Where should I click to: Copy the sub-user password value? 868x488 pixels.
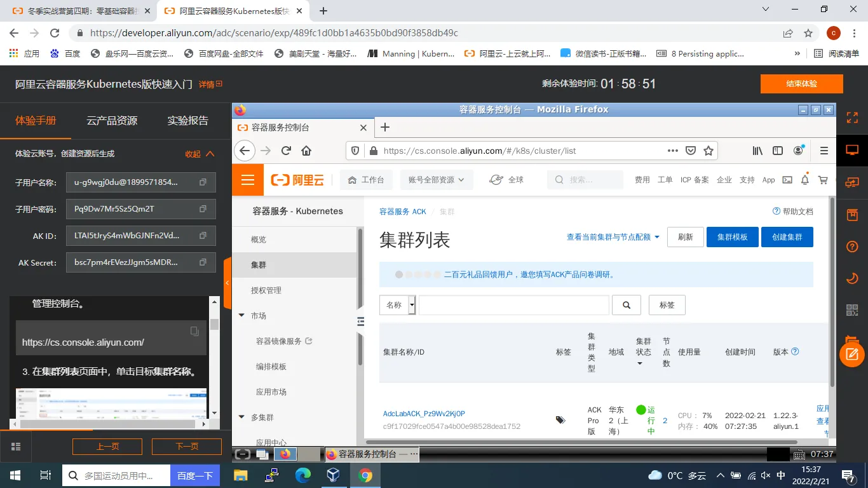pyautogui.click(x=203, y=209)
